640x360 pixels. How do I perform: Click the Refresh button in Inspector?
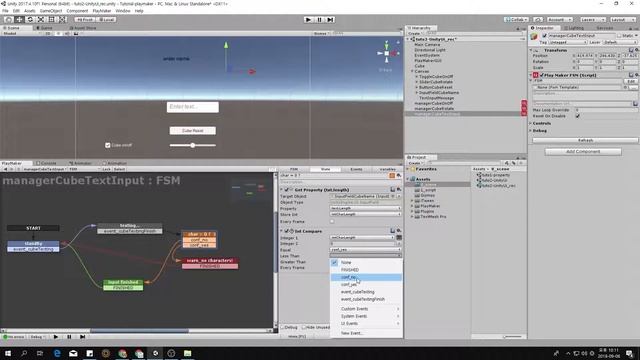(x=585, y=140)
